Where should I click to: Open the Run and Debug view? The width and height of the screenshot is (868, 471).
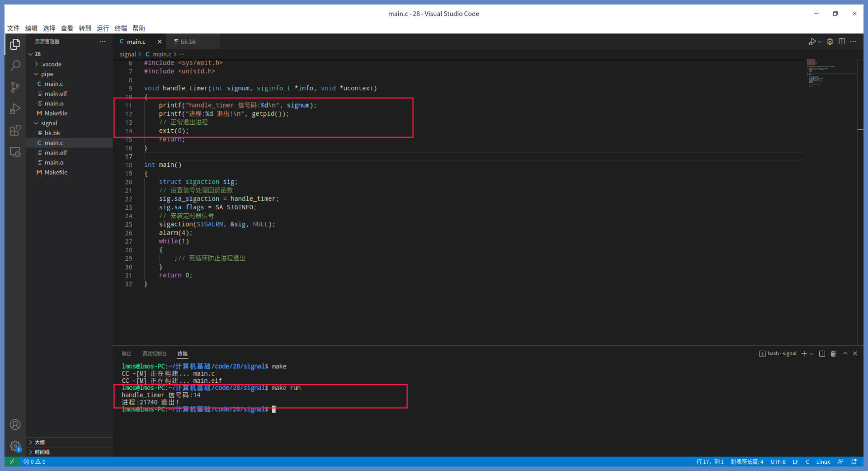(x=15, y=109)
